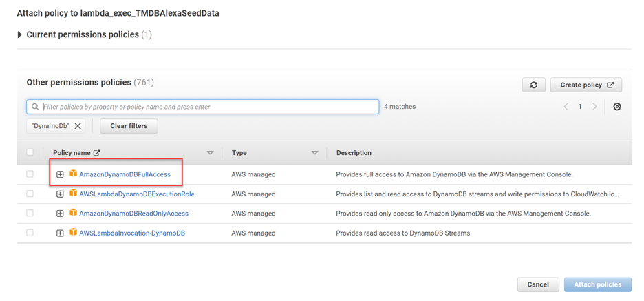
Task: Click AWS managed type in AWSLambdaInvocation-DynamoDB row
Action: pyautogui.click(x=253, y=233)
